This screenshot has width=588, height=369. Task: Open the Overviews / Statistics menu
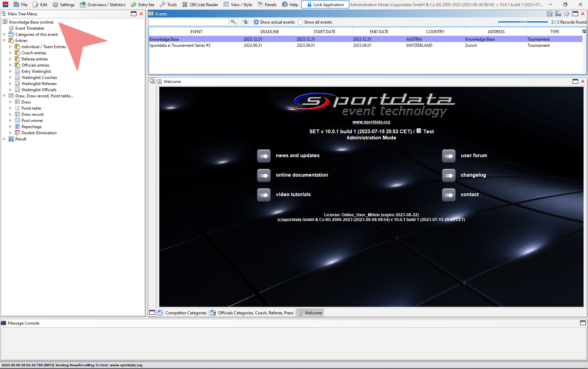click(x=103, y=4)
